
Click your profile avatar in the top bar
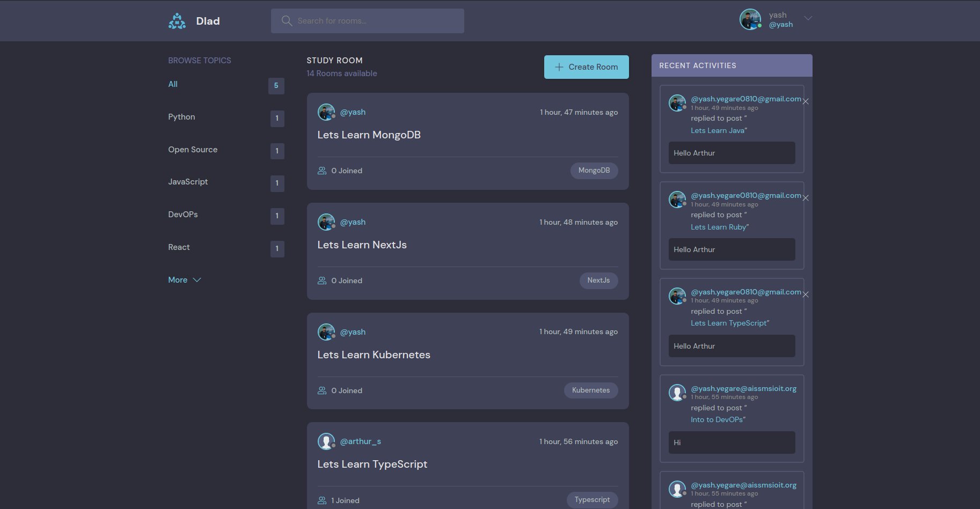750,19
